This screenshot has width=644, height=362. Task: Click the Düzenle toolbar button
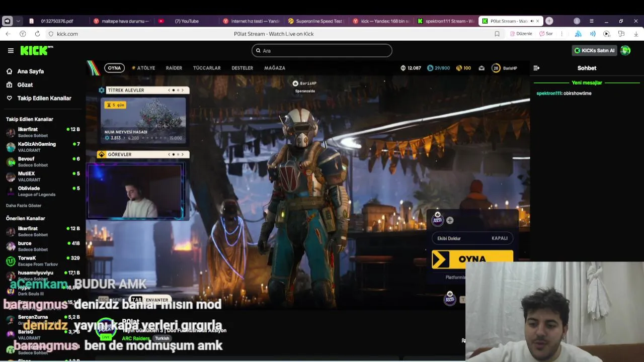coord(521,34)
